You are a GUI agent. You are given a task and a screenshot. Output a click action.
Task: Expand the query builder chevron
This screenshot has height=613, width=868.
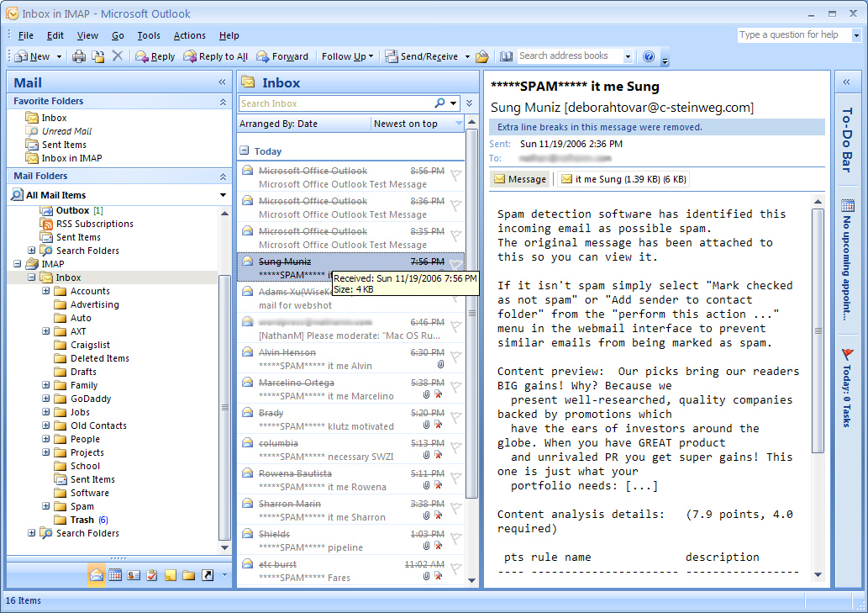469,103
